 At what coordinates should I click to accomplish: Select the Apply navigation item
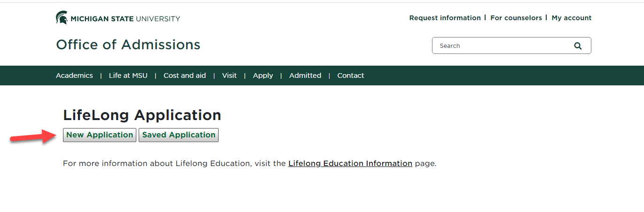(x=263, y=76)
